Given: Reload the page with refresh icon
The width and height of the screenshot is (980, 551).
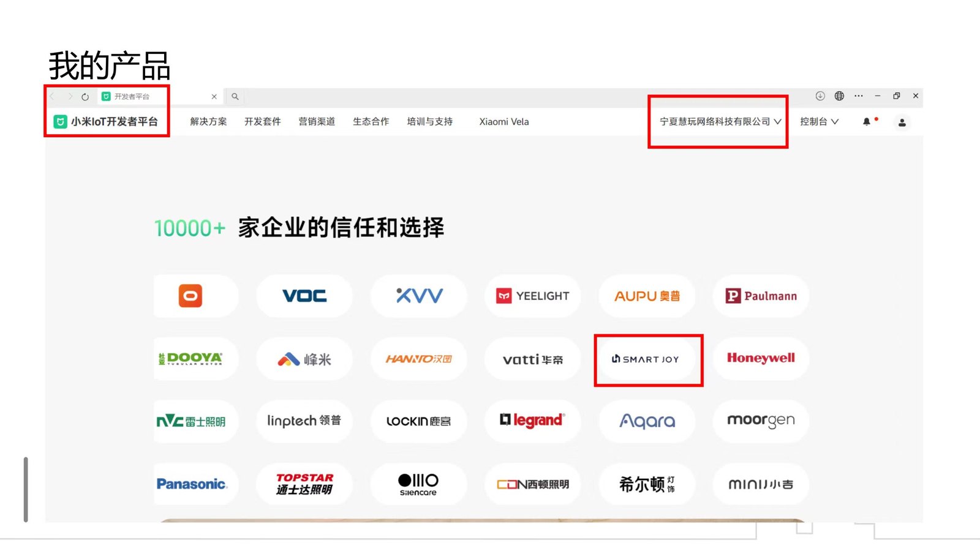Looking at the screenshot, I should tap(85, 97).
